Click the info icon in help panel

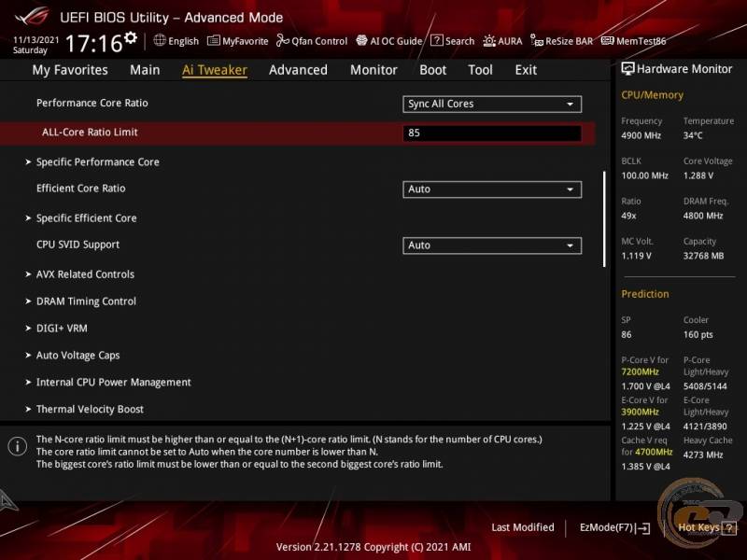(x=18, y=446)
